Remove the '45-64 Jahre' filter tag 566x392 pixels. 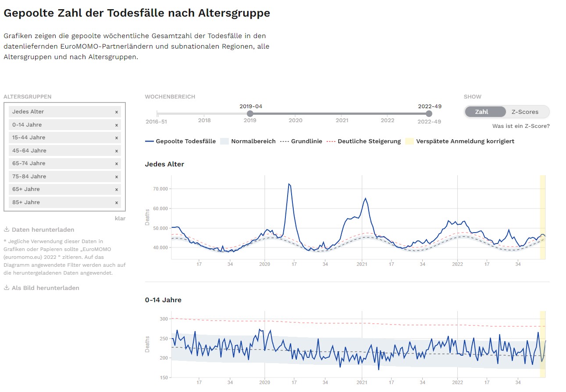pyautogui.click(x=117, y=151)
